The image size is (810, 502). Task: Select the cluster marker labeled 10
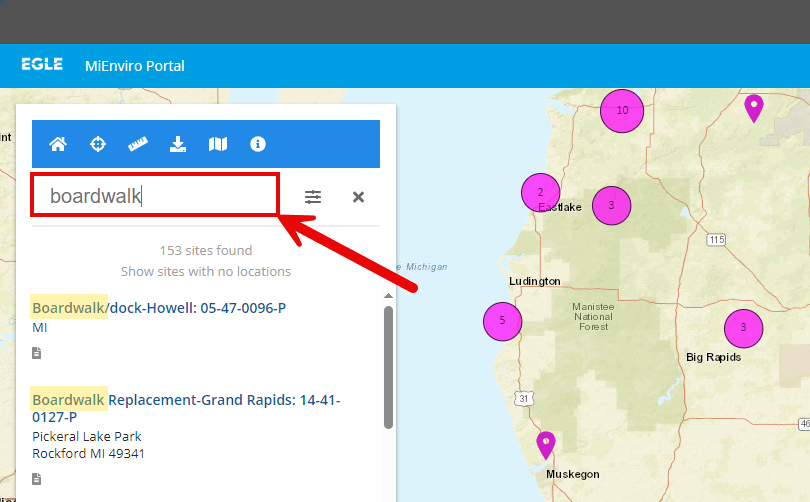622,111
